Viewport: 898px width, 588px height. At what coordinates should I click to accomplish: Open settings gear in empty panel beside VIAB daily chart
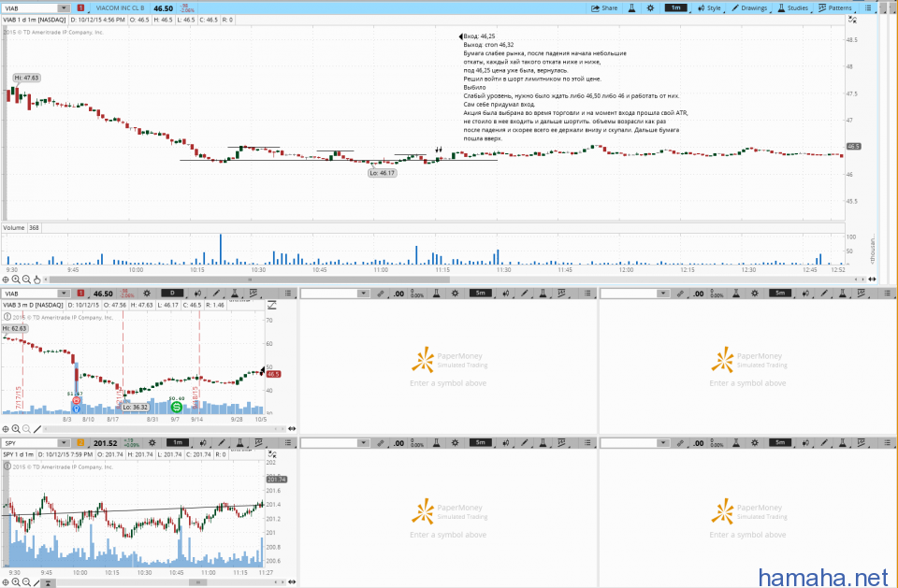tap(455, 294)
